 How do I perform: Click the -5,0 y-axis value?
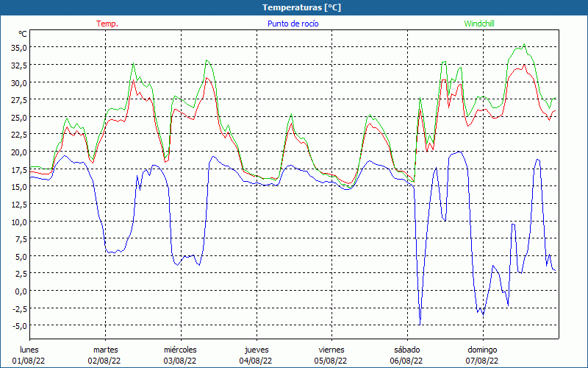click(x=20, y=325)
